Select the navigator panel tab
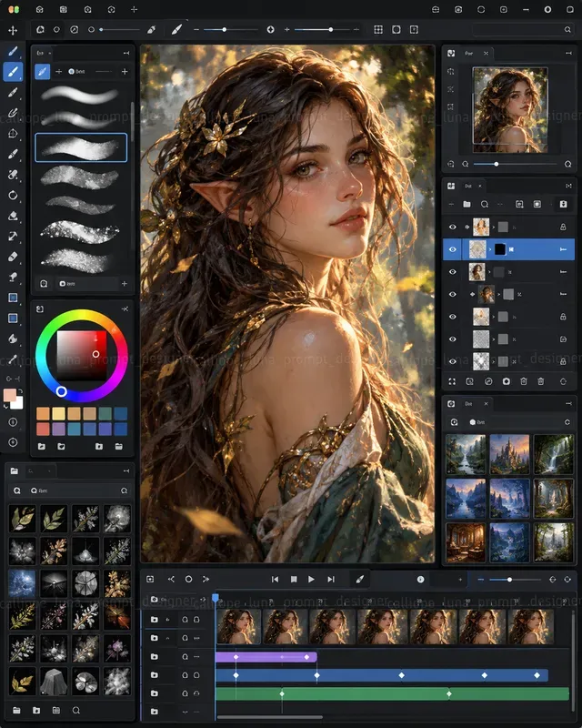 [x=467, y=53]
